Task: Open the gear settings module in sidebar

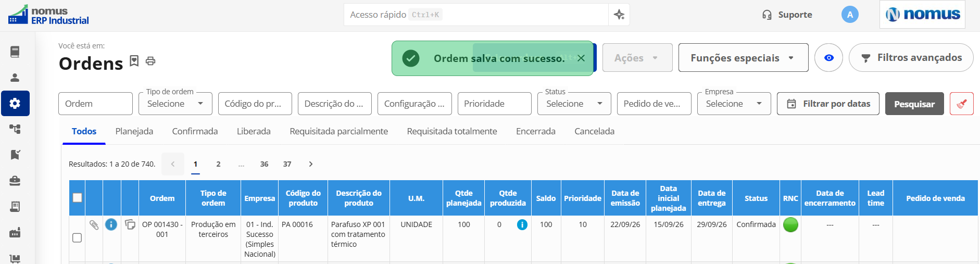Action: point(15,103)
